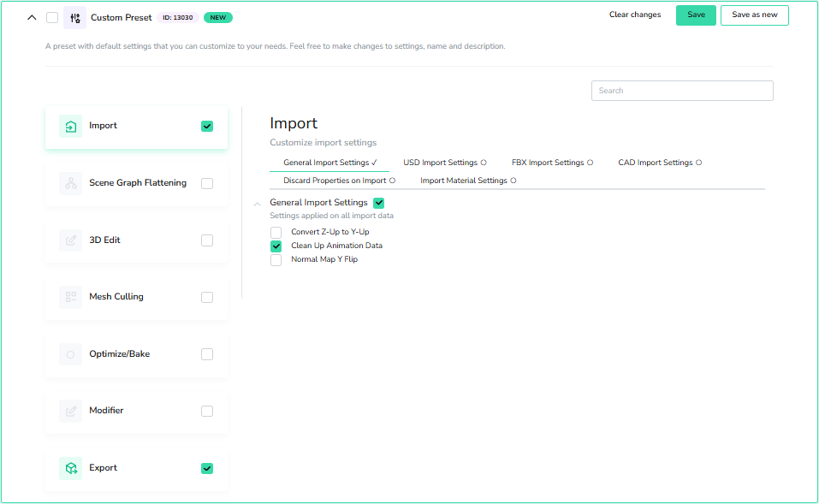819x504 pixels.
Task: Enable the Convert Z-Up to Y-Up checkbox
Action: pyautogui.click(x=276, y=231)
